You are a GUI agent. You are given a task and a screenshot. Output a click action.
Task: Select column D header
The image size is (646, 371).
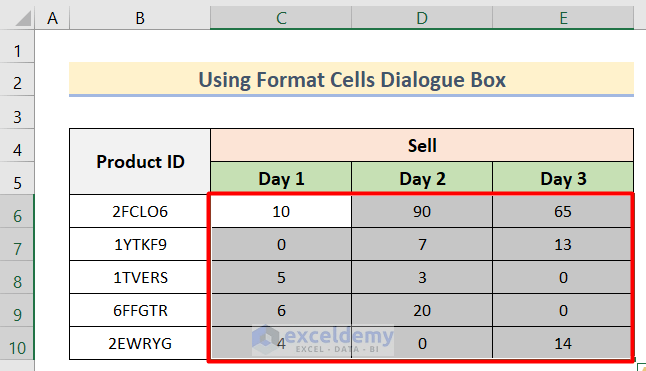(422, 18)
